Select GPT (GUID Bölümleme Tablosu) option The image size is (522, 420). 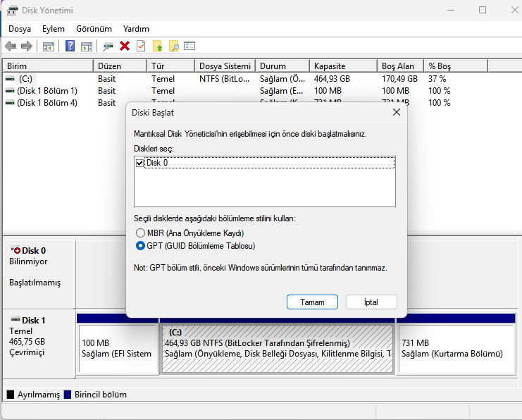[x=195, y=246]
